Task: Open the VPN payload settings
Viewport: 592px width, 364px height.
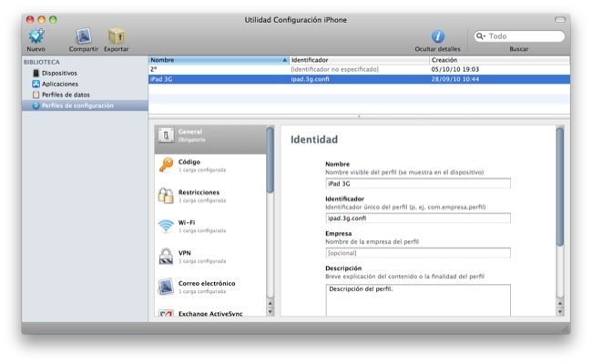Action: point(166,257)
